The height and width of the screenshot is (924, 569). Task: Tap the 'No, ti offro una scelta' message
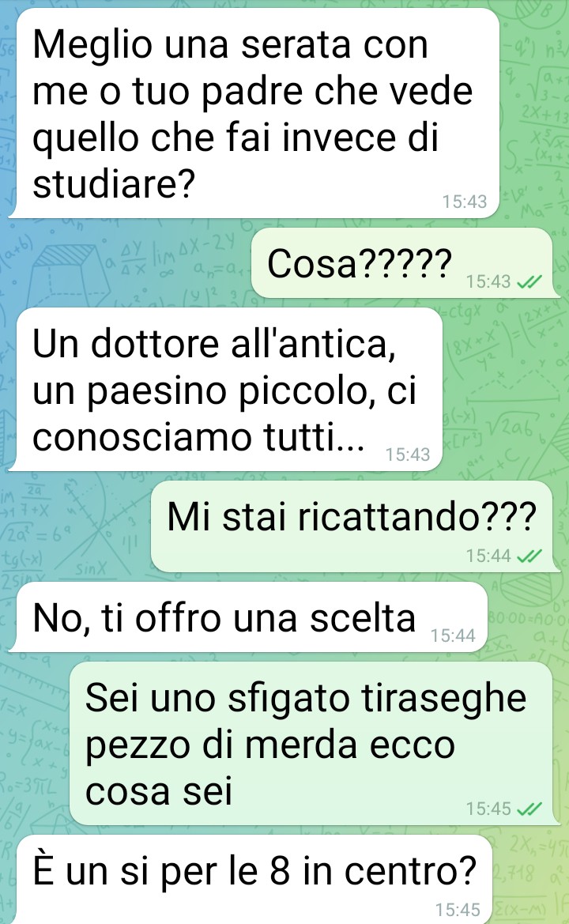251,617
